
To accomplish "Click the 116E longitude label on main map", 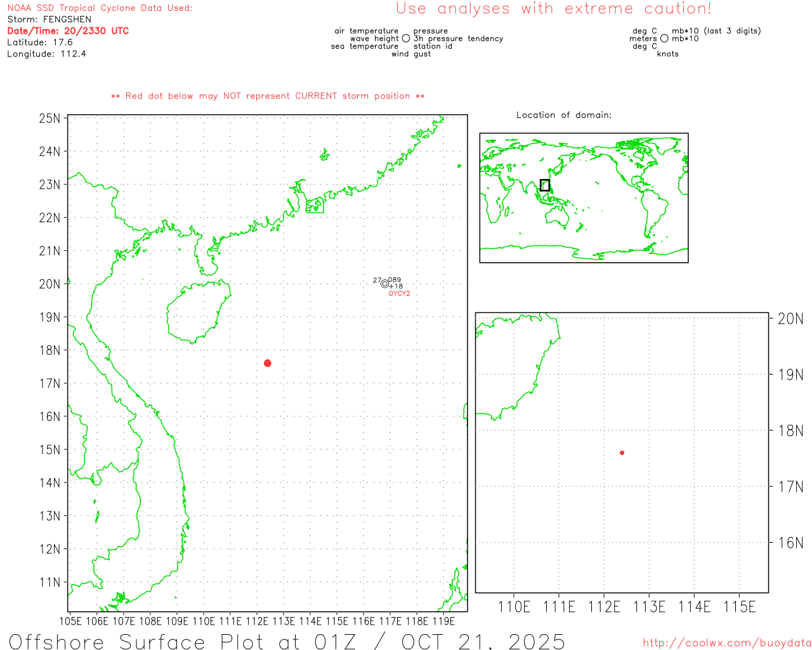I will [363, 621].
